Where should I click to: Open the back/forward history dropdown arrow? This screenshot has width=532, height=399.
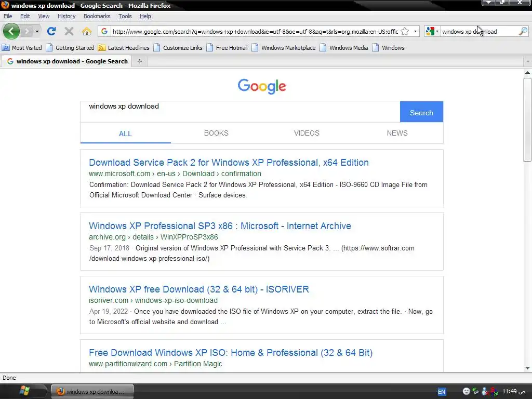pos(37,32)
